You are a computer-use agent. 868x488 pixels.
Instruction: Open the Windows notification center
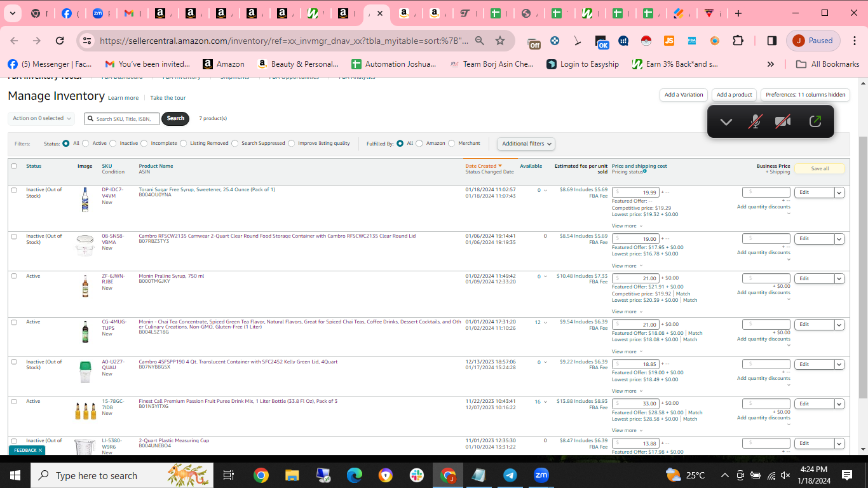click(847, 475)
